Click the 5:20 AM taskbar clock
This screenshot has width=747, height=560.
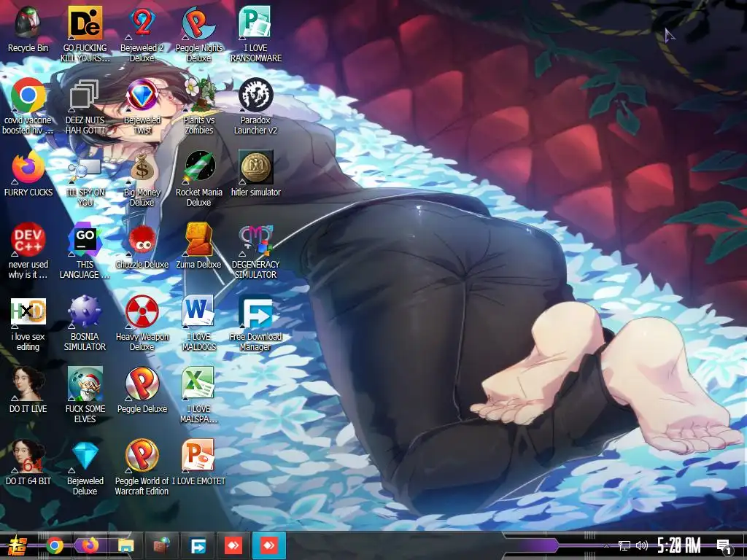click(679, 545)
